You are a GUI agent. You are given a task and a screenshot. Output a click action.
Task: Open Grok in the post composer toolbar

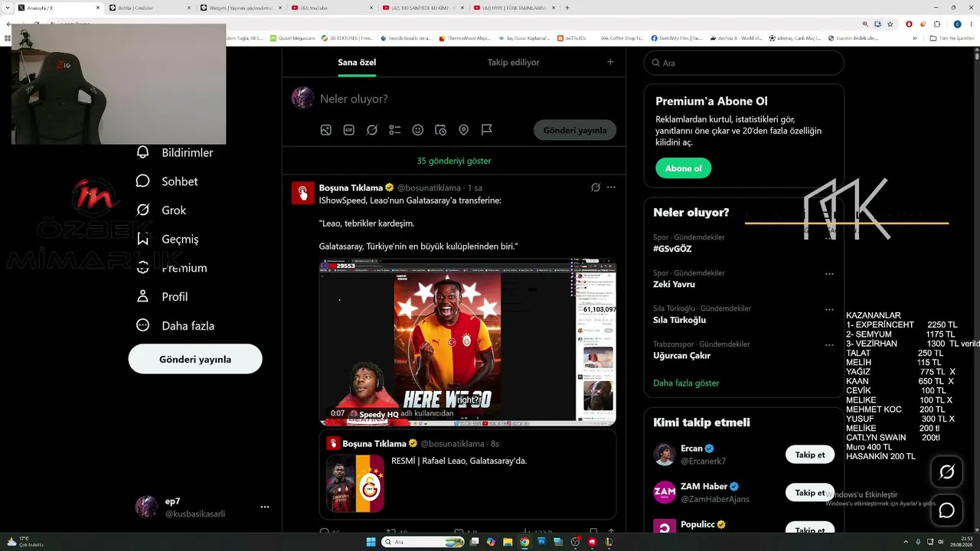(x=372, y=130)
